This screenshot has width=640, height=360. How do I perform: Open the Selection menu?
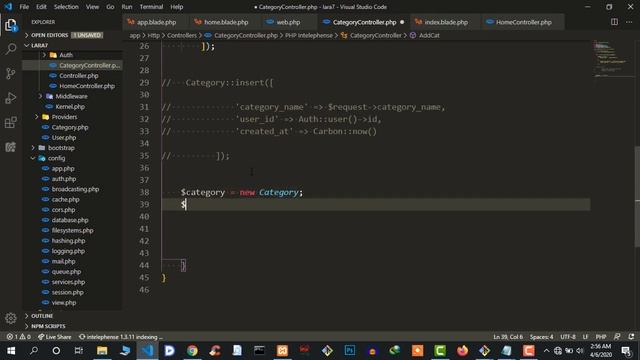(x=66, y=7)
